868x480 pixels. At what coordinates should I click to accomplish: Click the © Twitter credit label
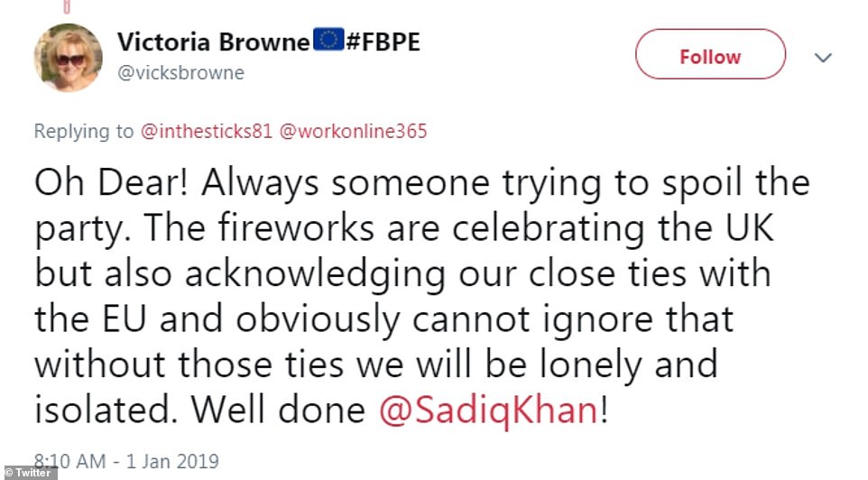[x=29, y=473]
